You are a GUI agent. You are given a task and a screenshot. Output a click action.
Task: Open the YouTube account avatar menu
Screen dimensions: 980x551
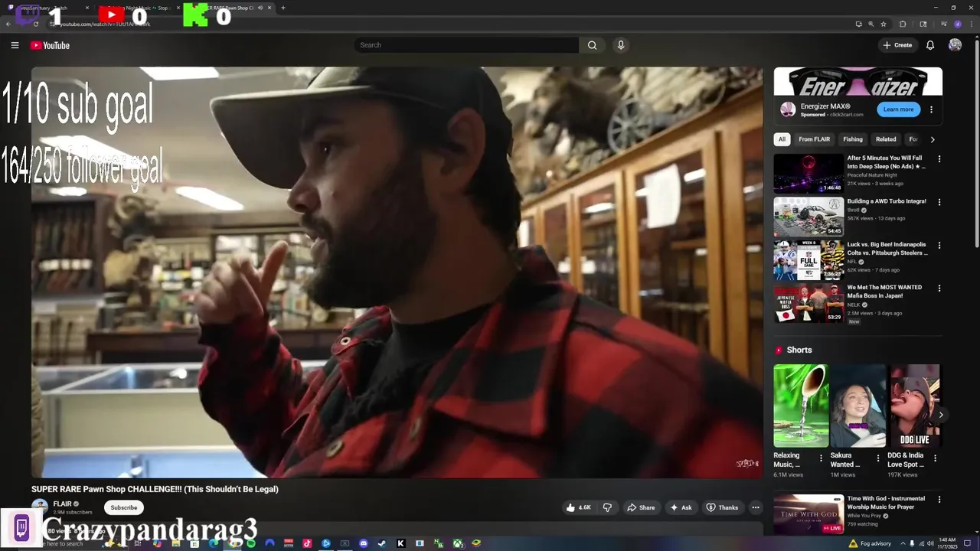(955, 45)
